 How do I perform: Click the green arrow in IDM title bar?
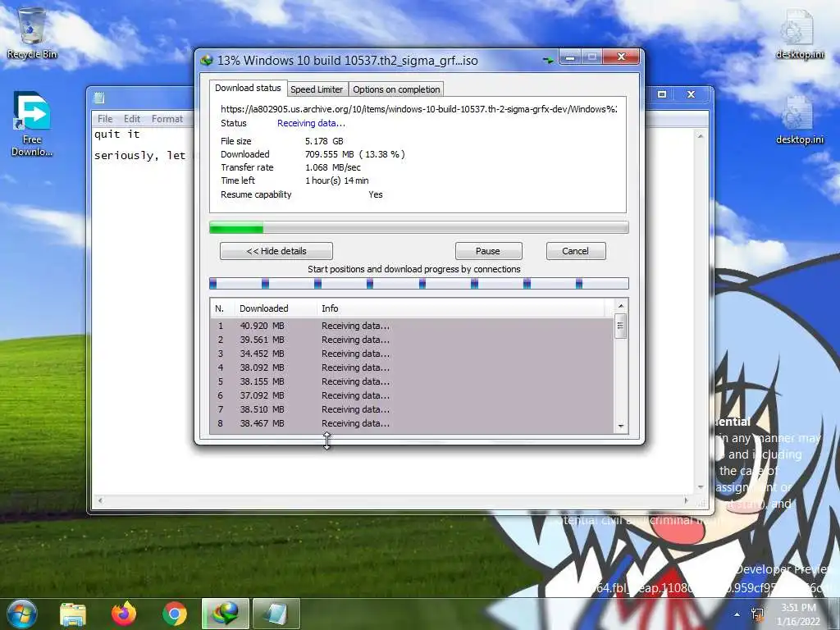[547, 60]
